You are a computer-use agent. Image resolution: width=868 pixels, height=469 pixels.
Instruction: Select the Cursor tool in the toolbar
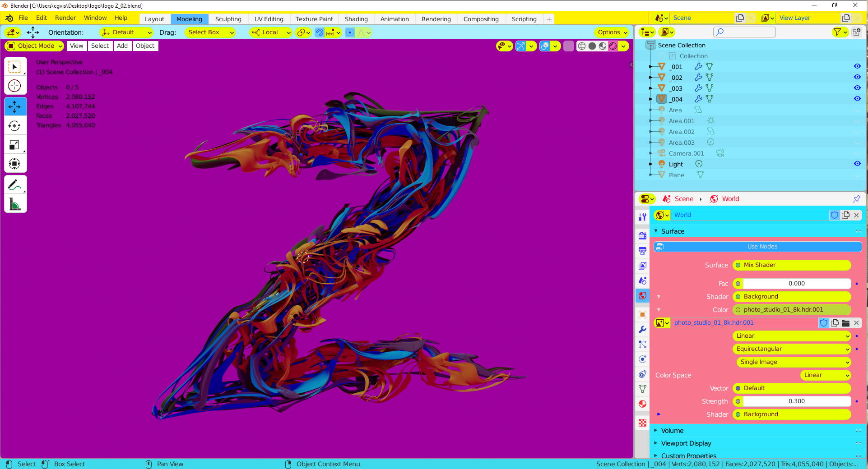click(15, 86)
